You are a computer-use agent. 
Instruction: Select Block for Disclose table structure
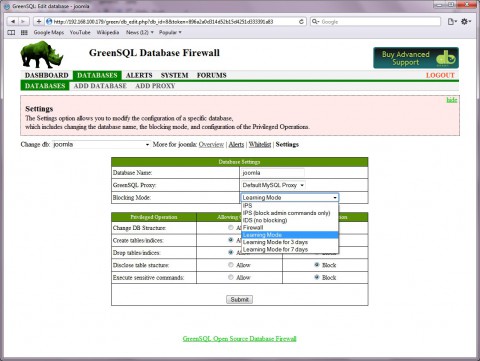tap(317, 265)
